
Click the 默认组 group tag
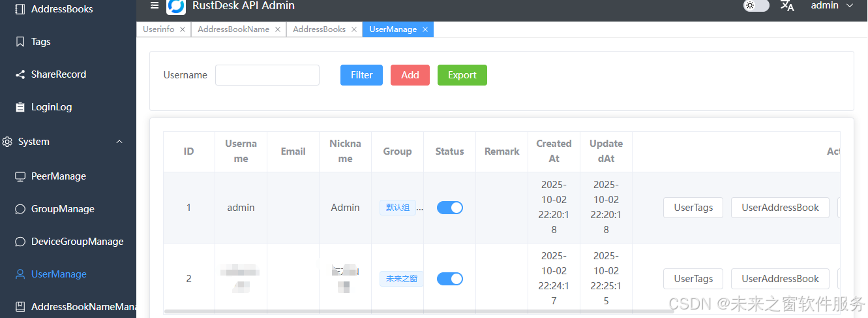point(398,208)
